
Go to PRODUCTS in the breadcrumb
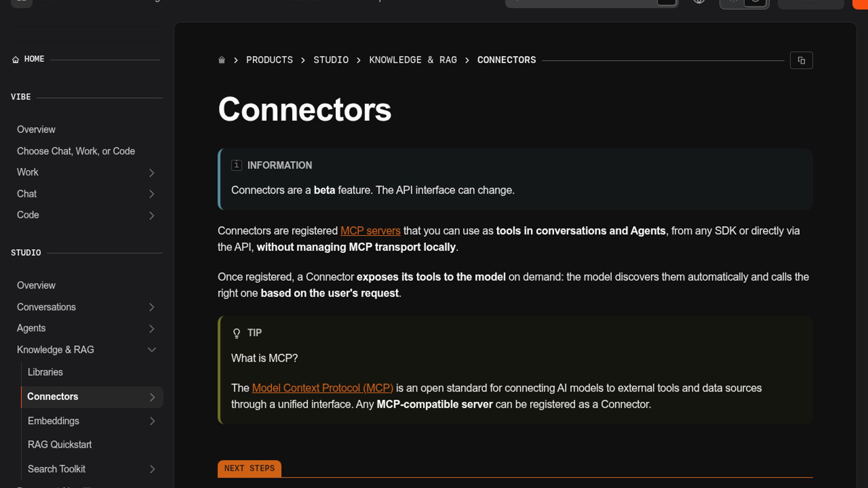[x=269, y=60]
